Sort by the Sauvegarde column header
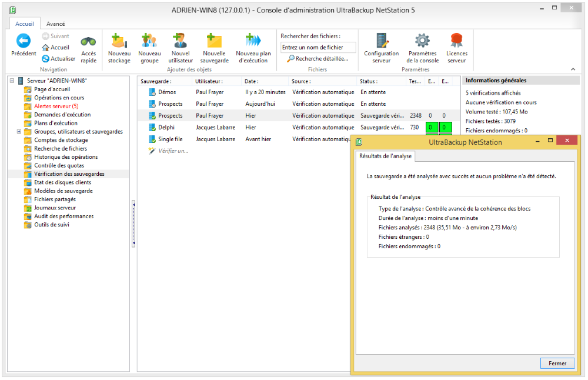588x380 pixels. [165, 81]
